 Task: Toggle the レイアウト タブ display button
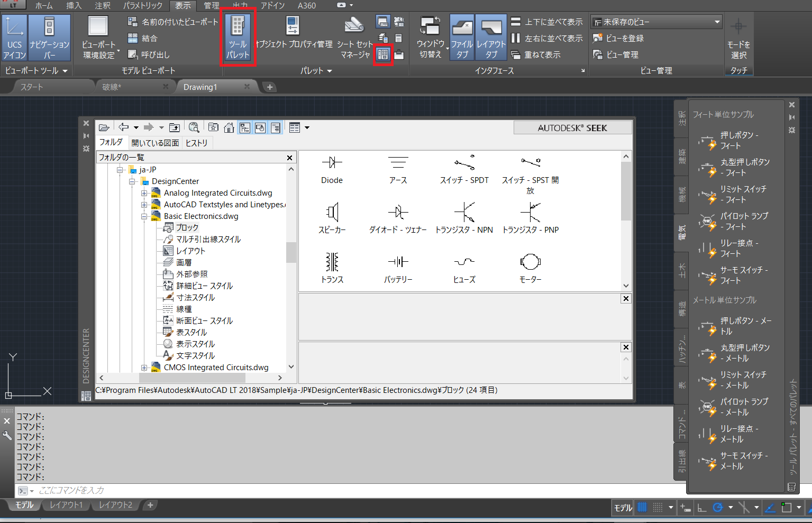(x=491, y=37)
